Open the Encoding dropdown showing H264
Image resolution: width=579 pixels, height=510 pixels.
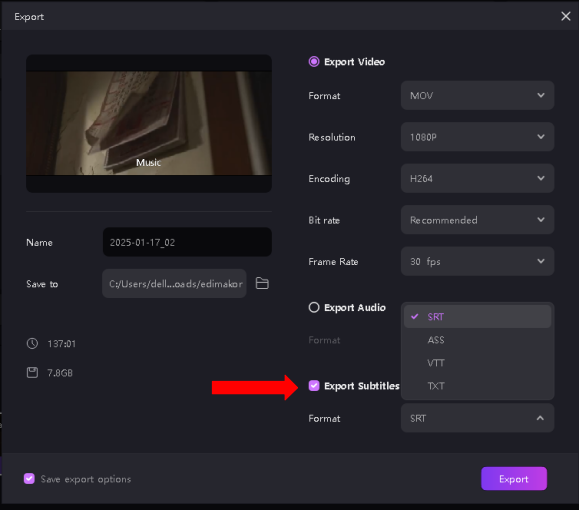pyautogui.click(x=477, y=178)
